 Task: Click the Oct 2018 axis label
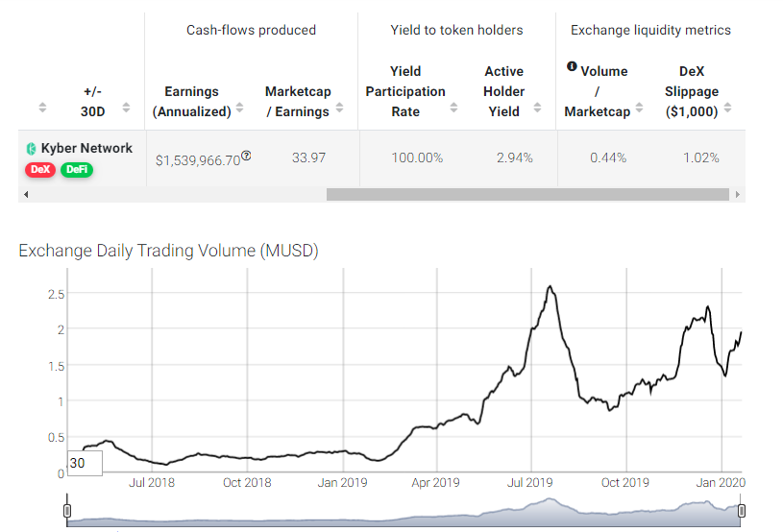click(x=247, y=483)
